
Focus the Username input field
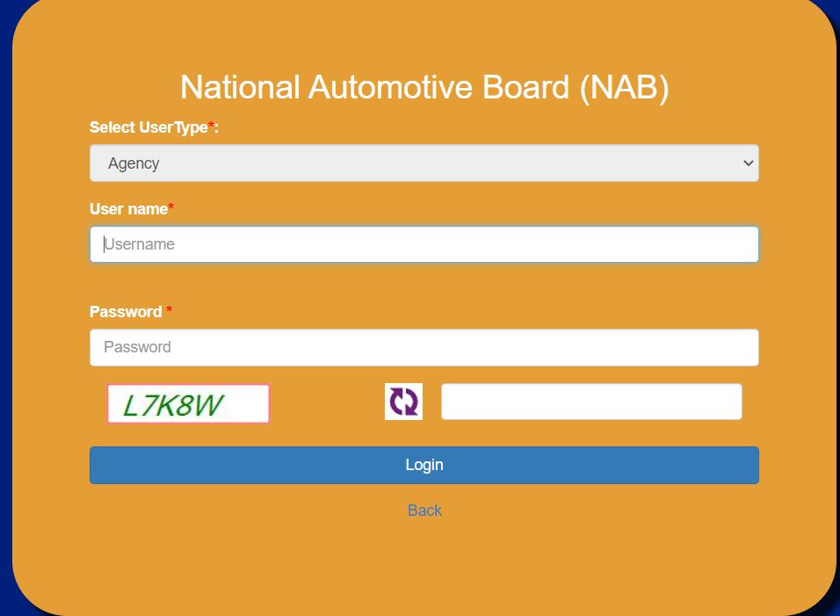pyautogui.click(x=424, y=244)
